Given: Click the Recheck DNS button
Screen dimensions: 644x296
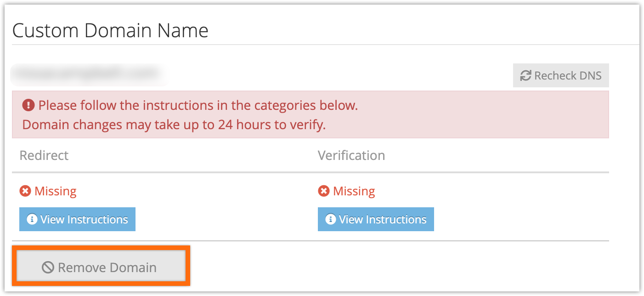Looking at the screenshot, I should [561, 75].
